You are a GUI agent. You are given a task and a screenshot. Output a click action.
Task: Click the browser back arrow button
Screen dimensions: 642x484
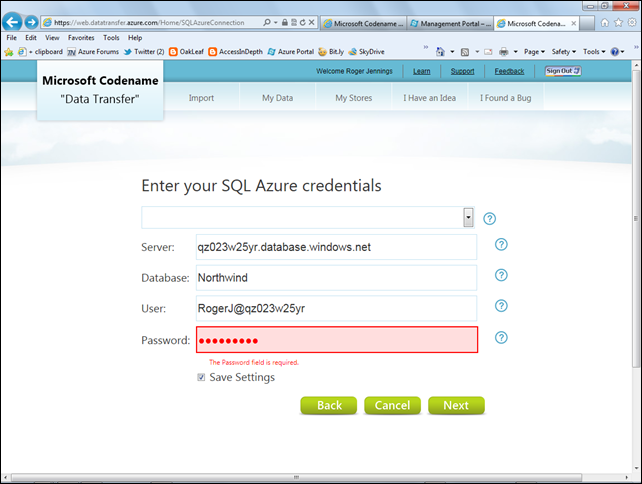pyautogui.click(x=13, y=22)
